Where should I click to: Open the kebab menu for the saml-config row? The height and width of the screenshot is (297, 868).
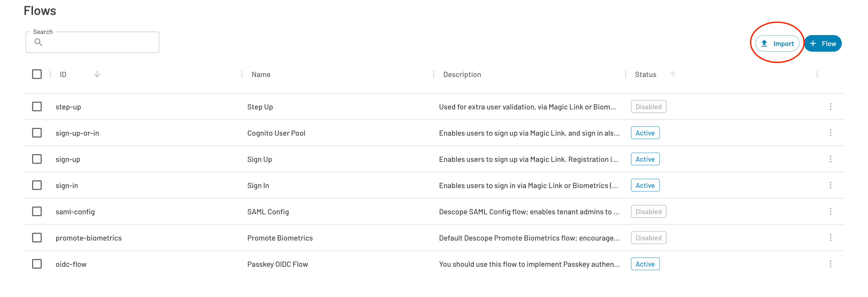click(831, 212)
